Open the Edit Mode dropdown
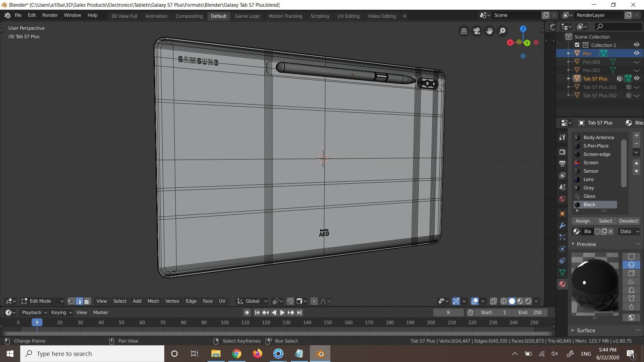The image size is (644, 362). [42, 301]
